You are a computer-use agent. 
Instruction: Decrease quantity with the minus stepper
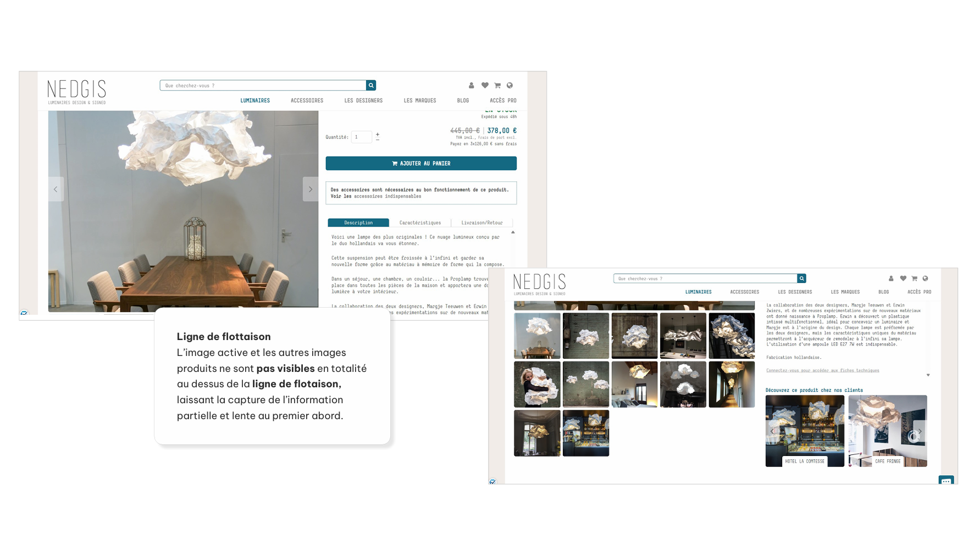[x=378, y=140]
